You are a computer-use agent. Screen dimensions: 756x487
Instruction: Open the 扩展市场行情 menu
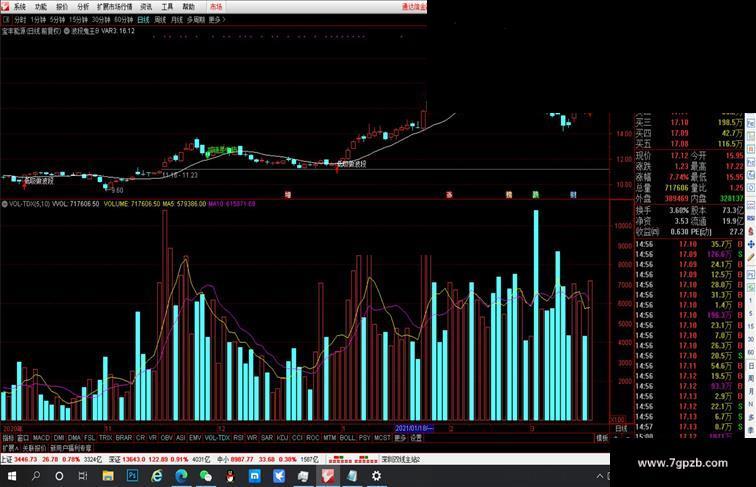coord(114,7)
